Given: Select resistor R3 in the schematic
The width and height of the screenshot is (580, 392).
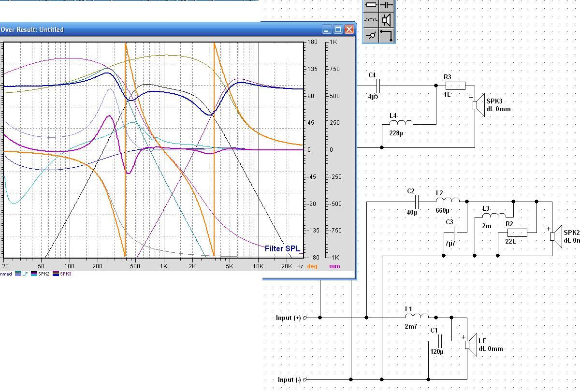Looking at the screenshot, I should [x=455, y=86].
